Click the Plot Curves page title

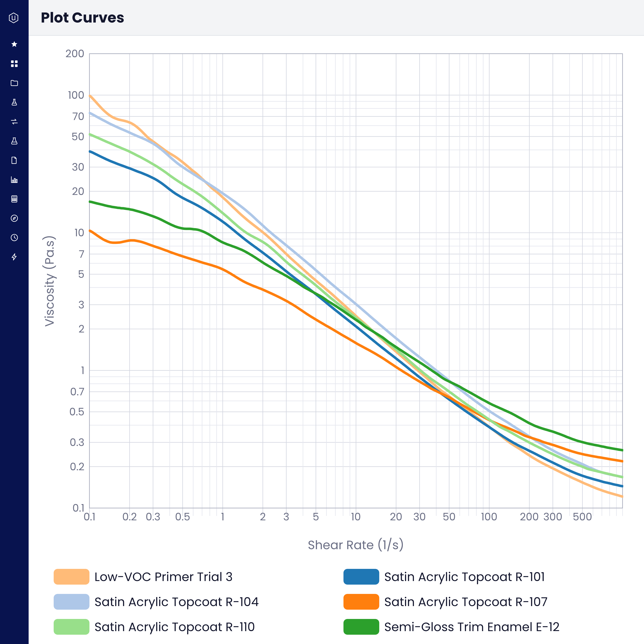pyautogui.click(x=82, y=18)
